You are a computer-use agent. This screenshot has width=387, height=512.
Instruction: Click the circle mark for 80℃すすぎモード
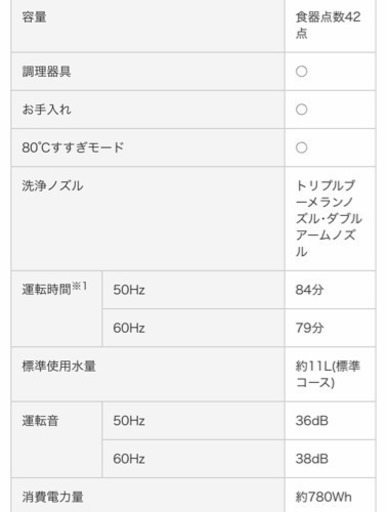[301, 147]
